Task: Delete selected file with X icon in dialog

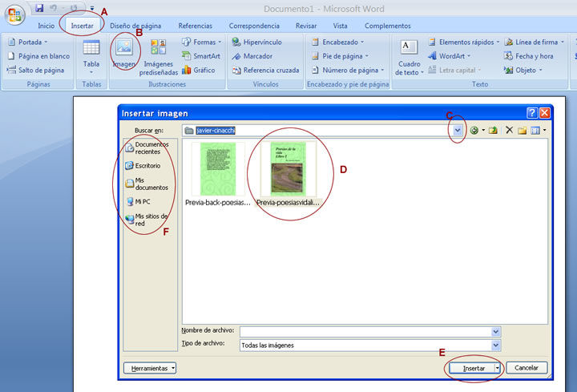Action: (x=509, y=130)
